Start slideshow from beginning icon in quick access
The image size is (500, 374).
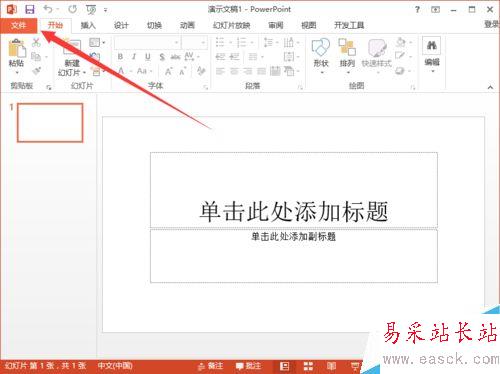click(91, 10)
